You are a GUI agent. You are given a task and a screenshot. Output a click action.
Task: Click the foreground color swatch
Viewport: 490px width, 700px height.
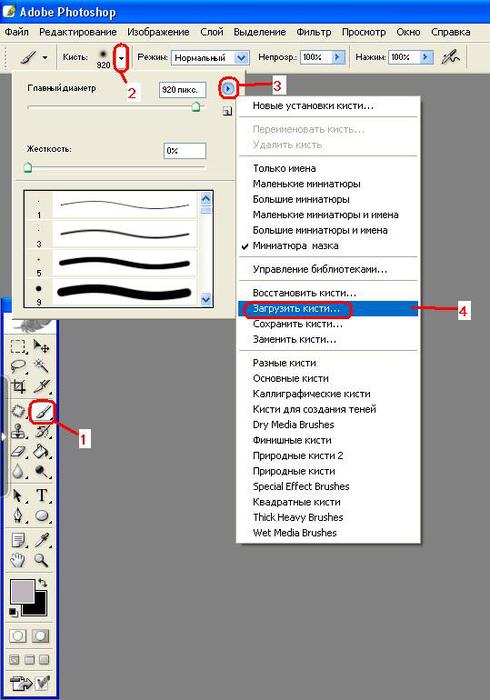pyautogui.click(x=22, y=592)
